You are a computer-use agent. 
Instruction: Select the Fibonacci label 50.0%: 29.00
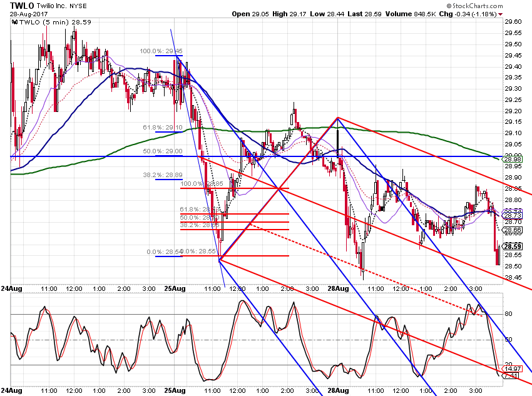tap(163, 151)
